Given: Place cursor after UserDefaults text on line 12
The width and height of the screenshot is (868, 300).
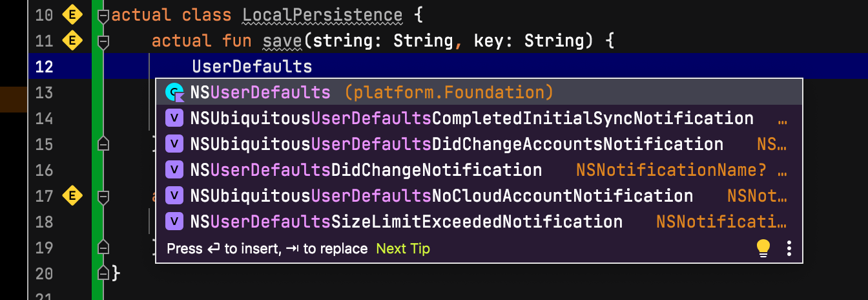Looking at the screenshot, I should point(313,67).
